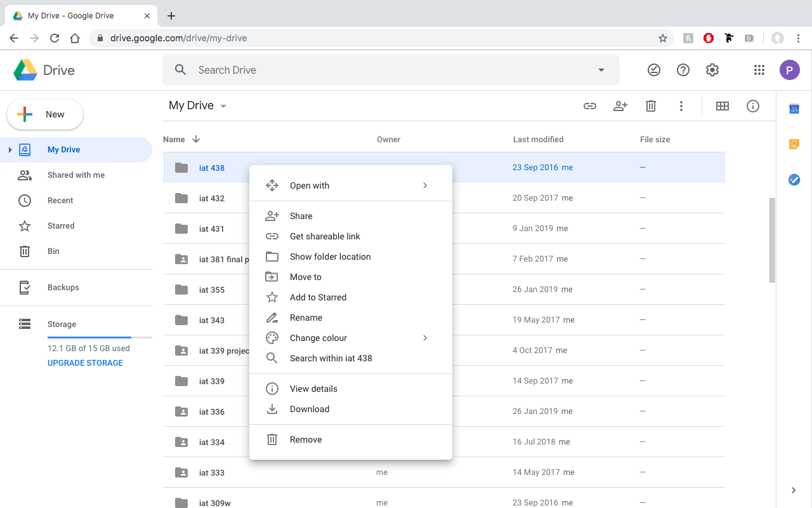Click the toolbar bin remove icon

pos(651,106)
